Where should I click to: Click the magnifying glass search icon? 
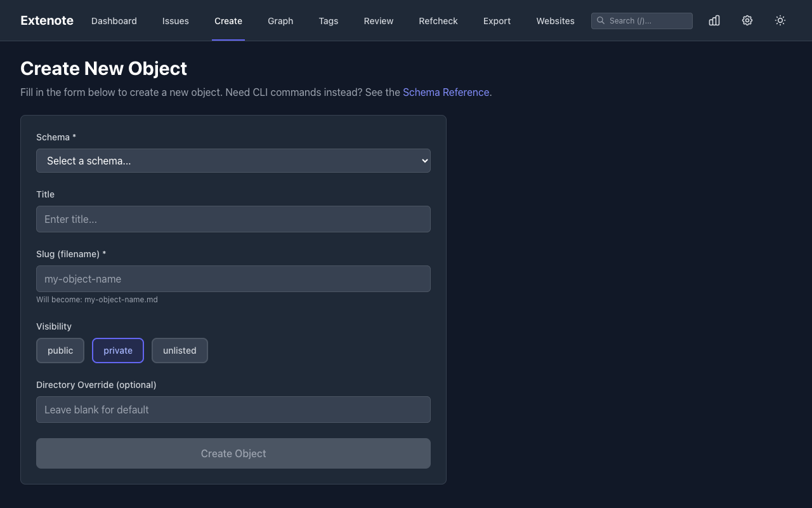(x=601, y=20)
